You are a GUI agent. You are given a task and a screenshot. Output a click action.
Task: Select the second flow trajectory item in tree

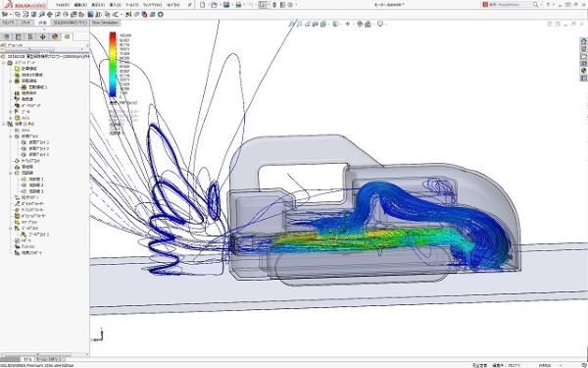36,185
